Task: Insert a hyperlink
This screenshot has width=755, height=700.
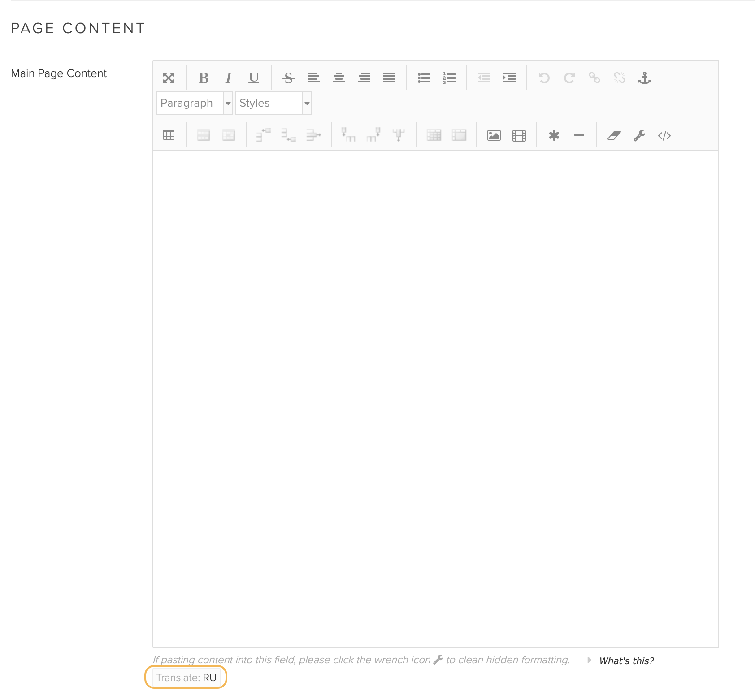Action: [594, 78]
